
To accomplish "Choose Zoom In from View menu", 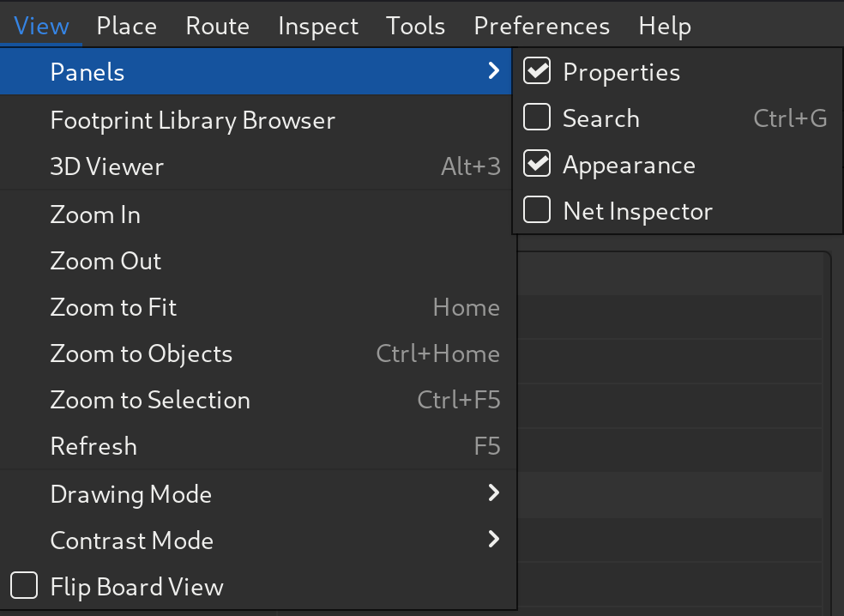I will pyautogui.click(x=95, y=214).
